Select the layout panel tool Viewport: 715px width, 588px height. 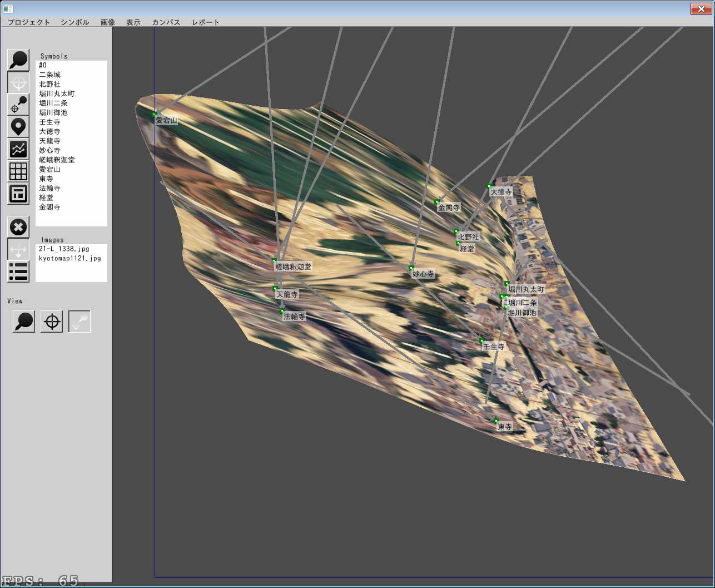click(x=18, y=194)
